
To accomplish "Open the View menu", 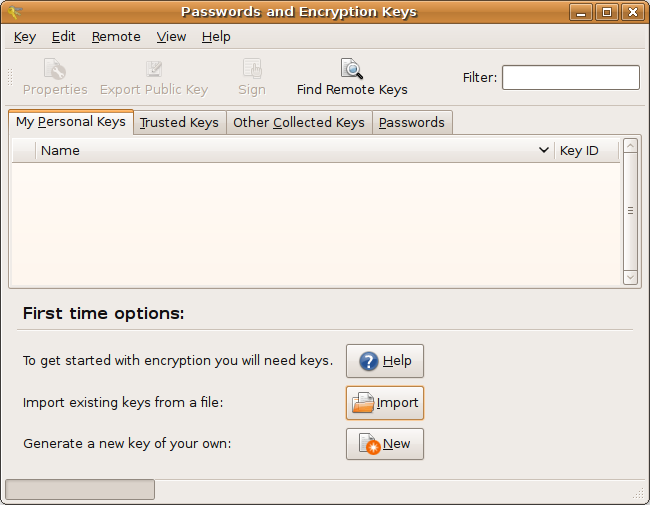I will point(171,37).
